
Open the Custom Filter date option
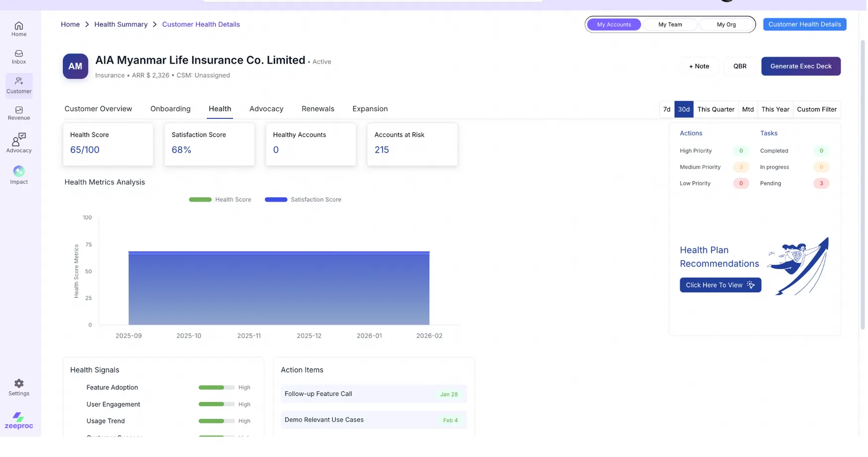click(816, 110)
